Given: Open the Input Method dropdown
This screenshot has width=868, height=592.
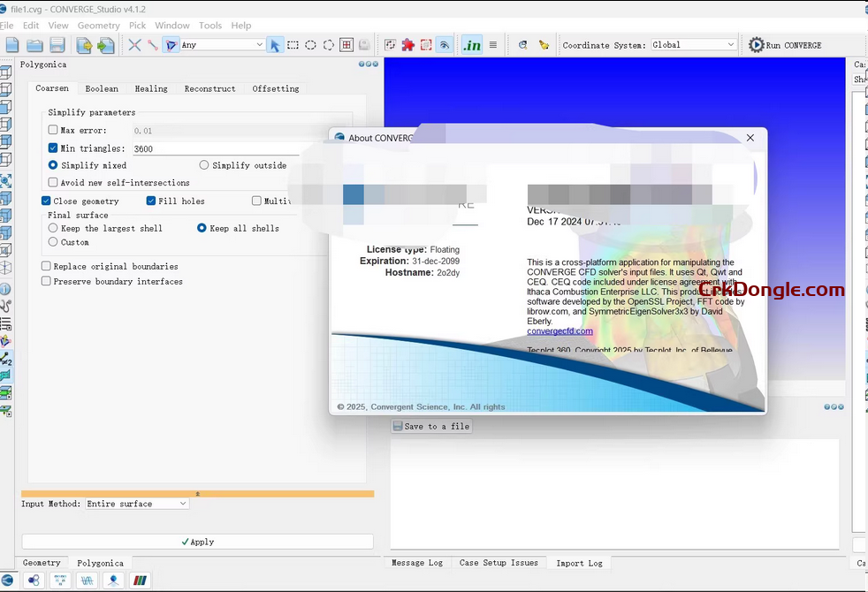Looking at the screenshot, I should coord(136,503).
